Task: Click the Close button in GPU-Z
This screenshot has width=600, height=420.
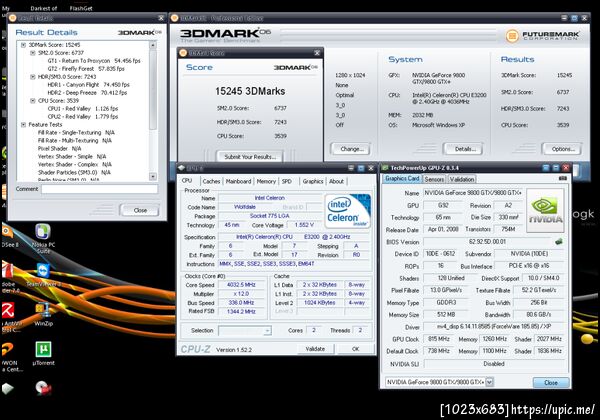Action: (551, 382)
